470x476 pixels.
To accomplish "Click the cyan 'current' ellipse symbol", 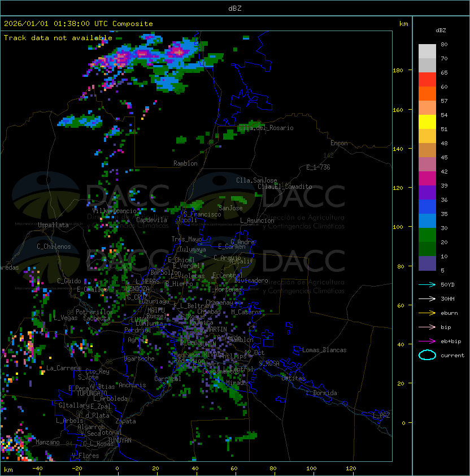I will pyautogui.click(x=427, y=355).
